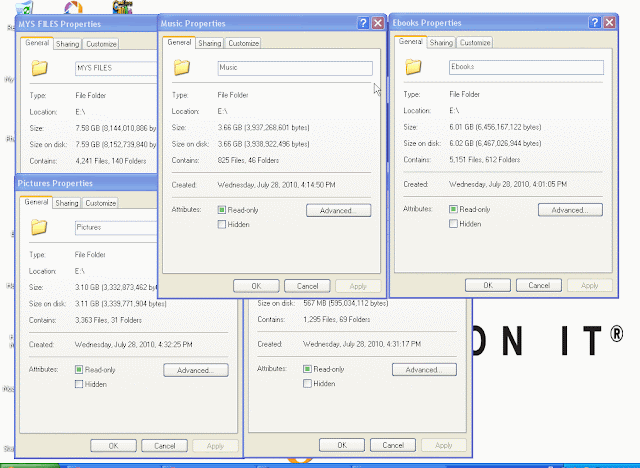Screen dimensions: 640x468
Task: Click the Pictures Properties title bar
Action: [x=87, y=183]
